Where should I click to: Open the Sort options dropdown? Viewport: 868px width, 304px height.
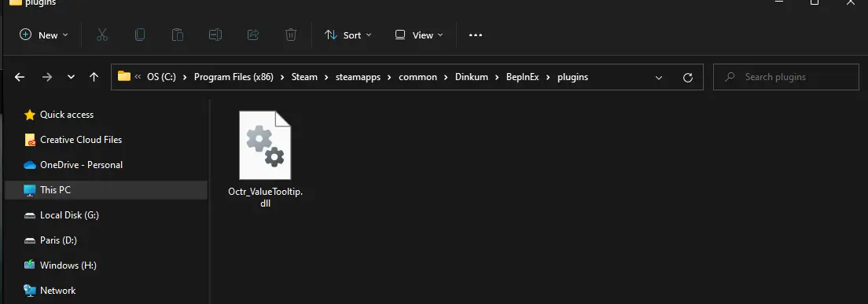coord(348,35)
